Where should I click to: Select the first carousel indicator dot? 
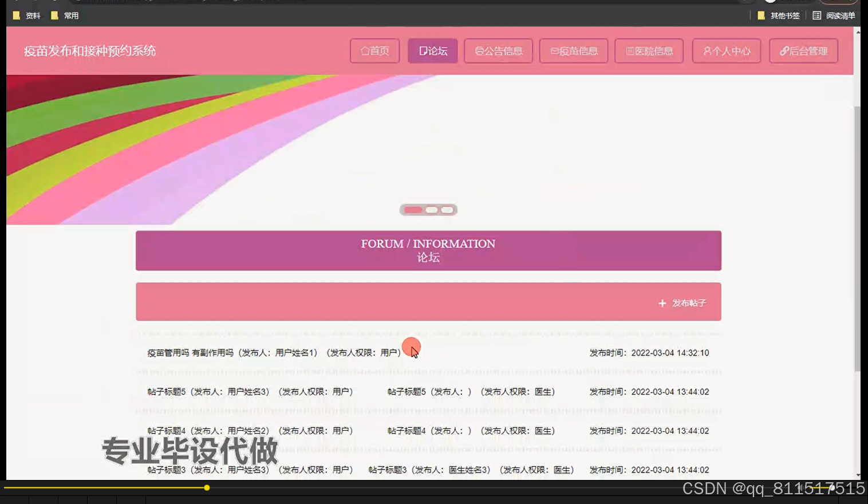[413, 210]
